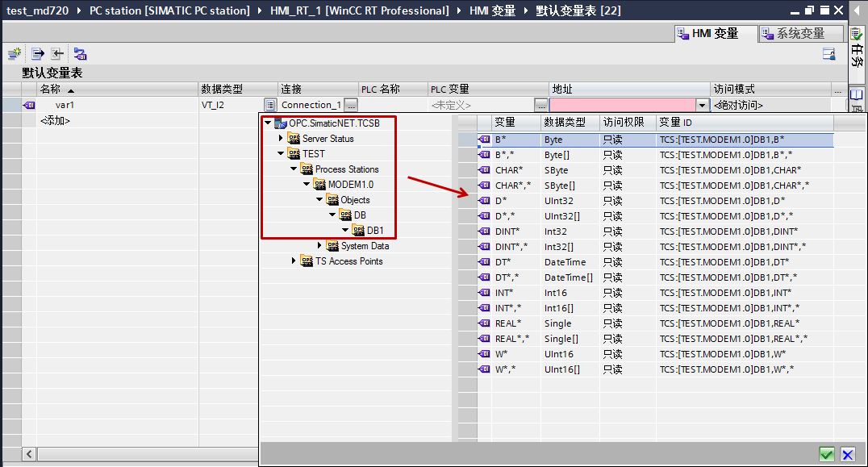The height and width of the screenshot is (467, 868).
Task: Collapse the TEST tree node
Action: 281,154
